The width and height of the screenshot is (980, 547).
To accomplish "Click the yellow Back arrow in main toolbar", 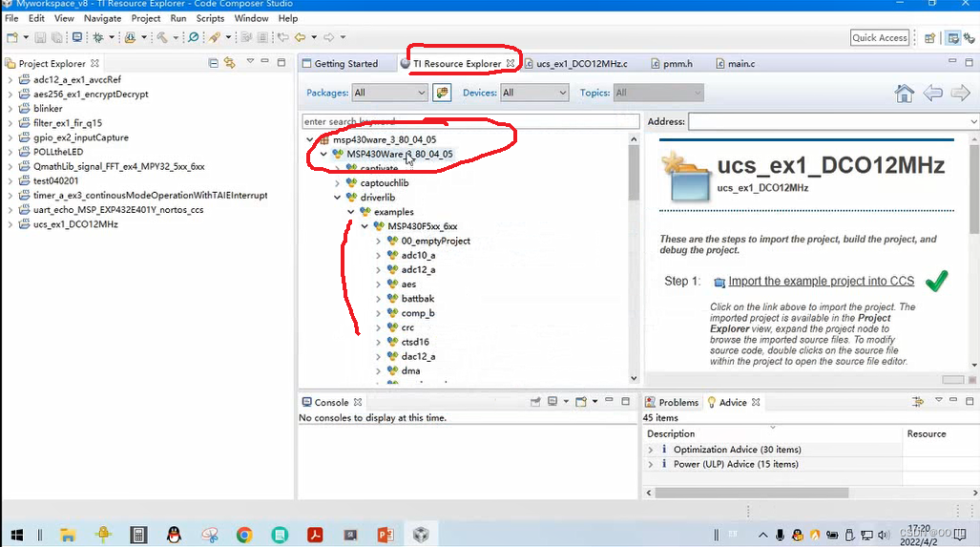I will (300, 37).
